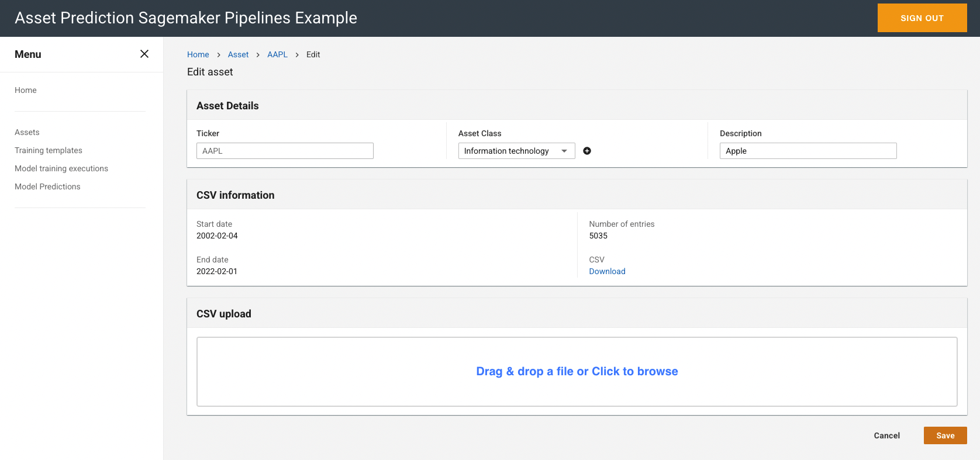Image resolution: width=980 pixels, height=460 pixels.
Task: Click the Description input field
Action: [808, 151]
